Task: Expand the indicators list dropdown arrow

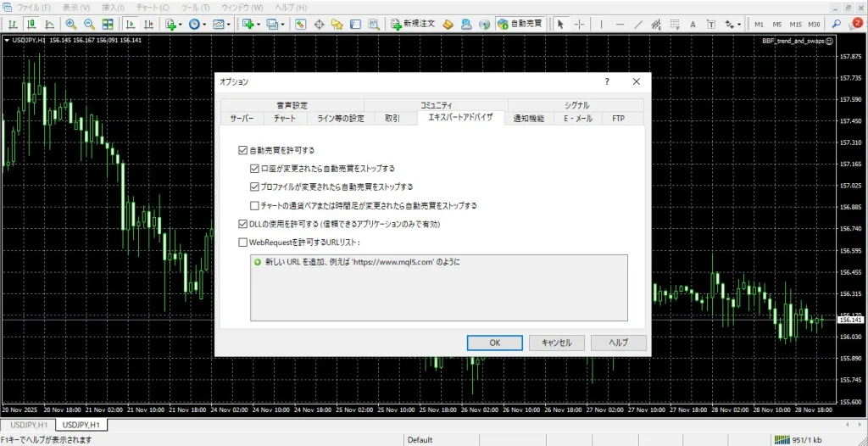Action: pyautogui.click(x=181, y=25)
